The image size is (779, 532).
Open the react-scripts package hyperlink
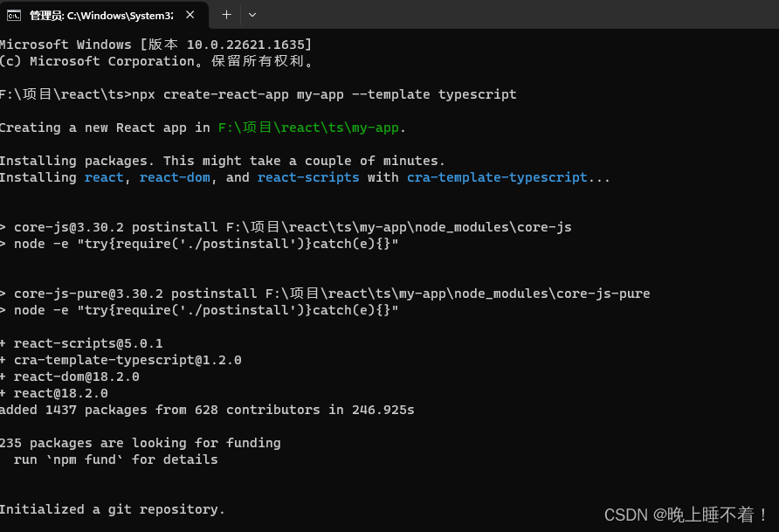[x=307, y=176]
